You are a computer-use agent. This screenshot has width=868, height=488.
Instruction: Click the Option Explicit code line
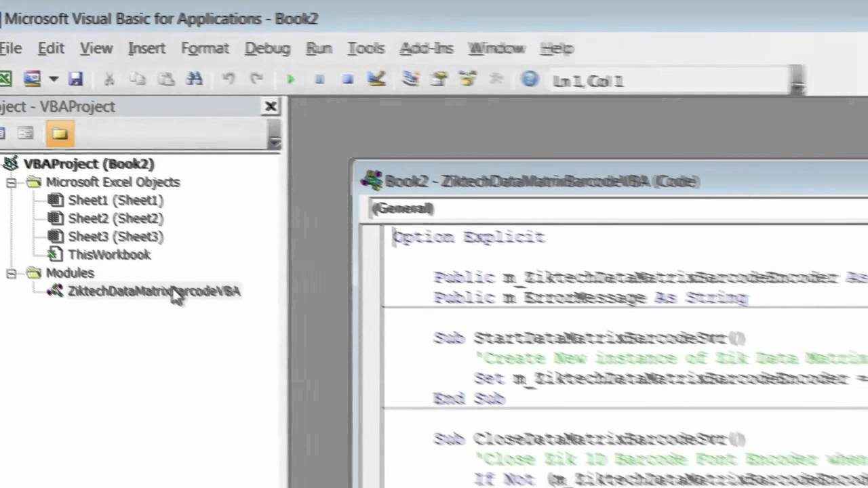click(x=469, y=237)
